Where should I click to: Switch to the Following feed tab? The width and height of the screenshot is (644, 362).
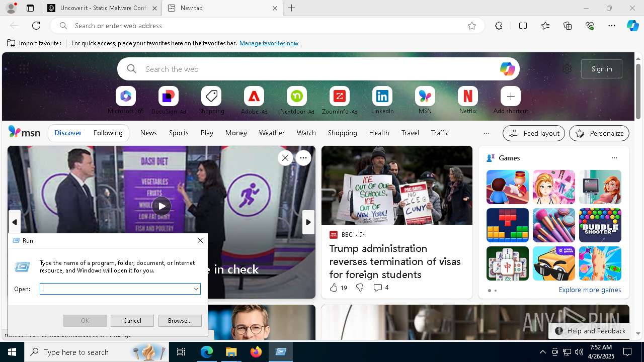(108, 133)
